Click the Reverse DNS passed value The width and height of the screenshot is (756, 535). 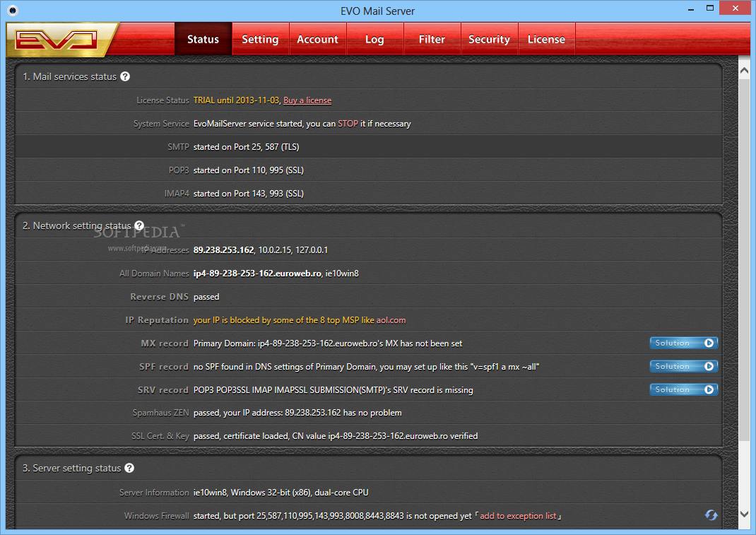pos(206,297)
